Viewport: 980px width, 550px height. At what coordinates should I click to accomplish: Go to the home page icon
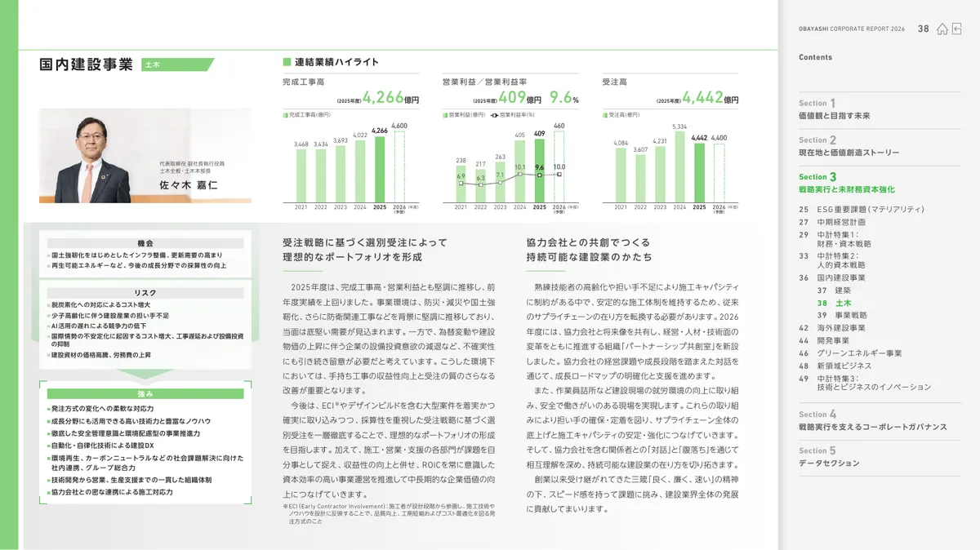click(x=942, y=29)
